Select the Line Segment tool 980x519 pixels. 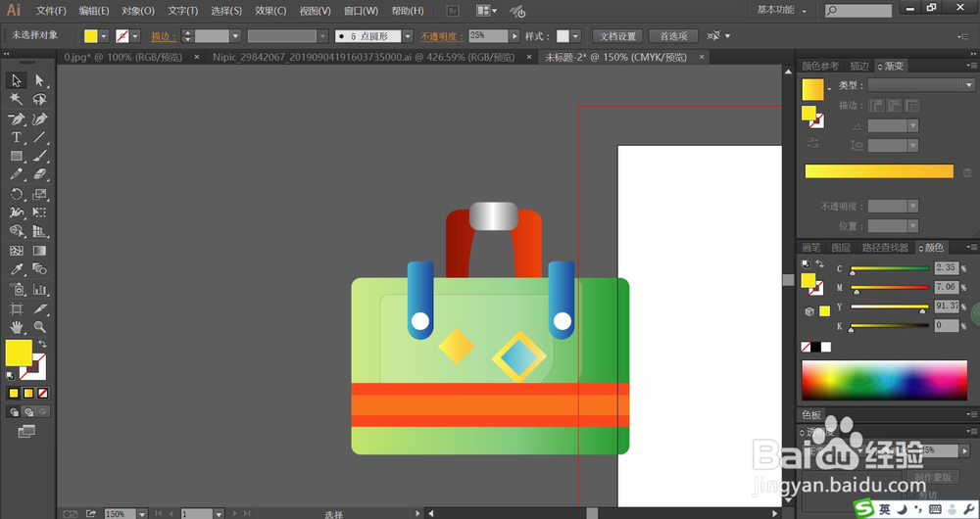click(x=40, y=137)
